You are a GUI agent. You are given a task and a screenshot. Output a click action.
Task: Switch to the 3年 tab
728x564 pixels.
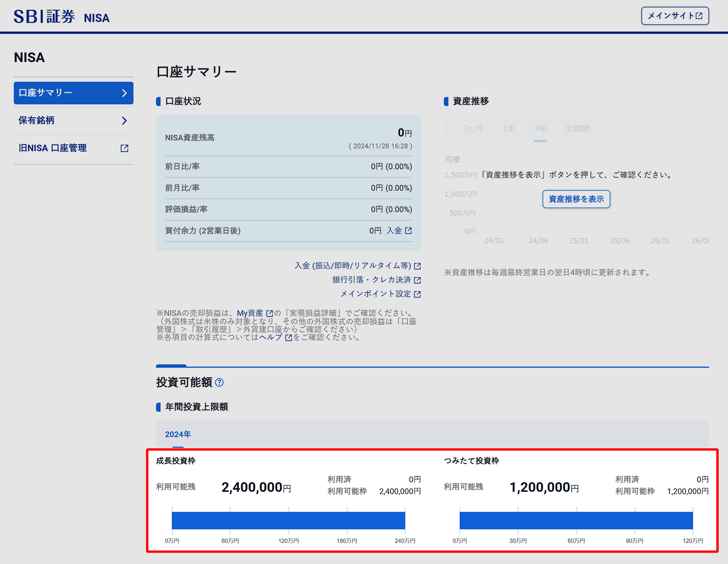coord(539,129)
